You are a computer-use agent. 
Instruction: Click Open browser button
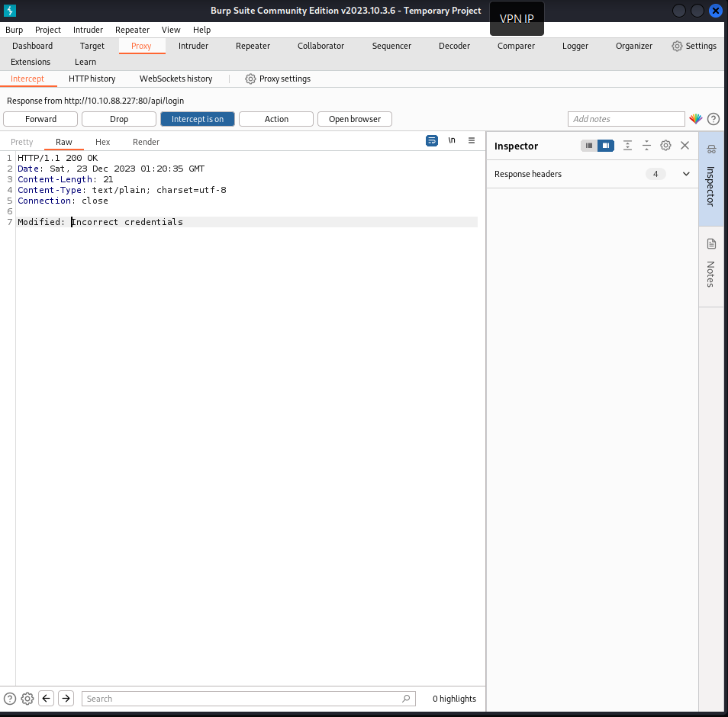pos(355,119)
